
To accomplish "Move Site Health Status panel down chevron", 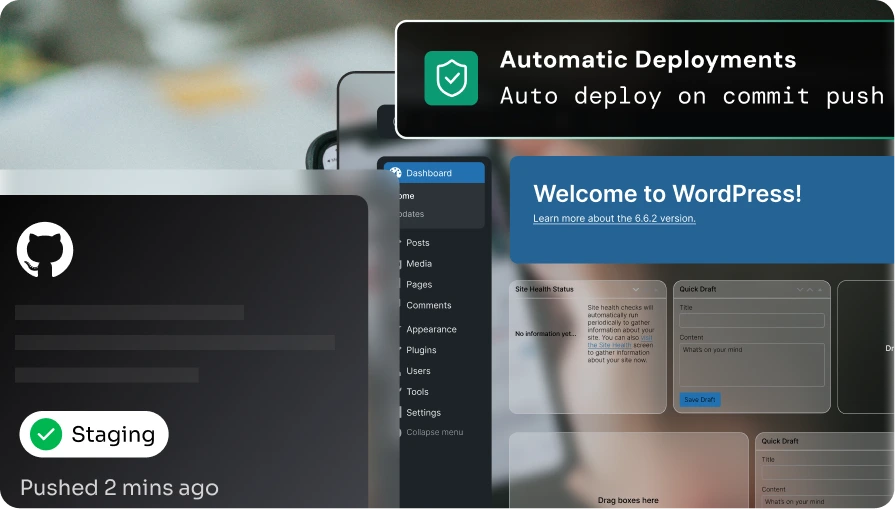I will coord(635,289).
